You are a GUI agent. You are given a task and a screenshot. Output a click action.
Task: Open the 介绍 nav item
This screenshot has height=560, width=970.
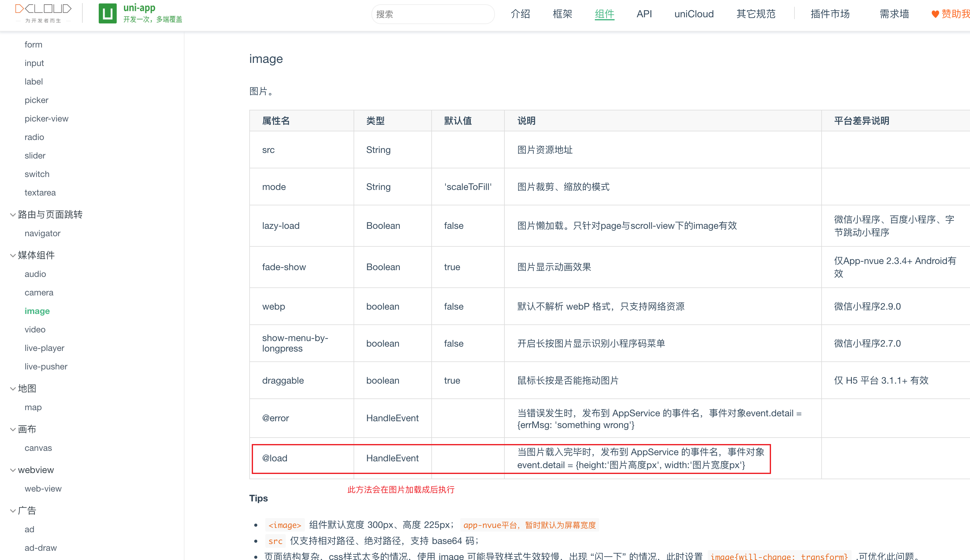tap(520, 14)
